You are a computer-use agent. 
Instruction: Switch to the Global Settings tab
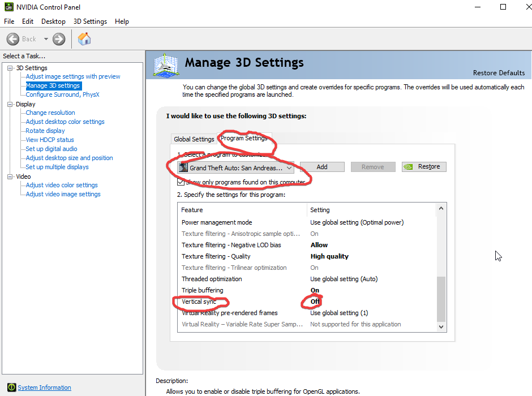tap(194, 139)
